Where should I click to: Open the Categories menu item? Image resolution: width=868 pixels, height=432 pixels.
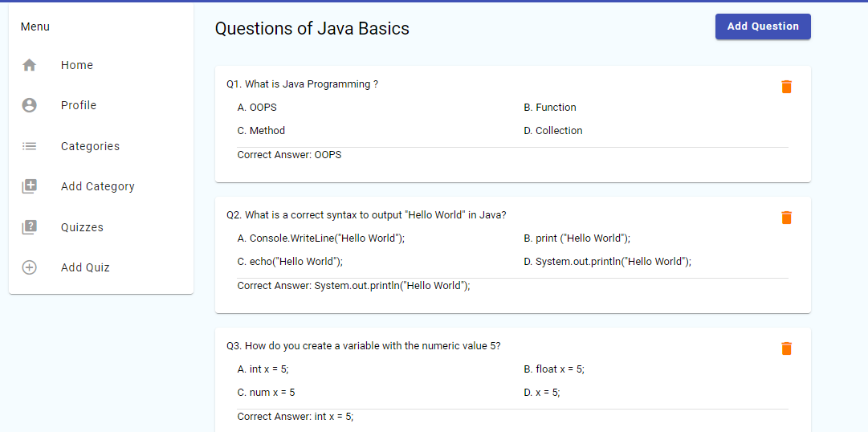(x=101, y=146)
